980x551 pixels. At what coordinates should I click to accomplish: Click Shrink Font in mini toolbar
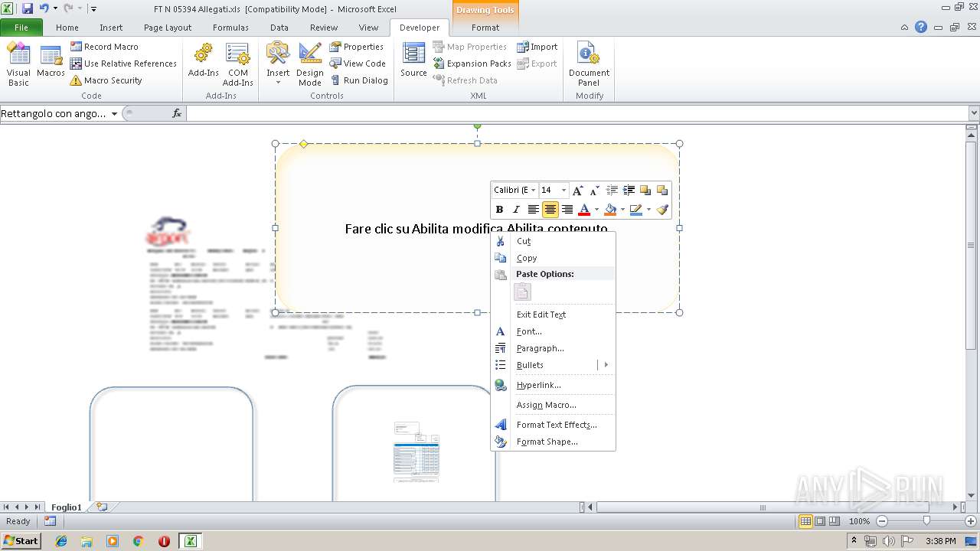(x=595, y=190)
